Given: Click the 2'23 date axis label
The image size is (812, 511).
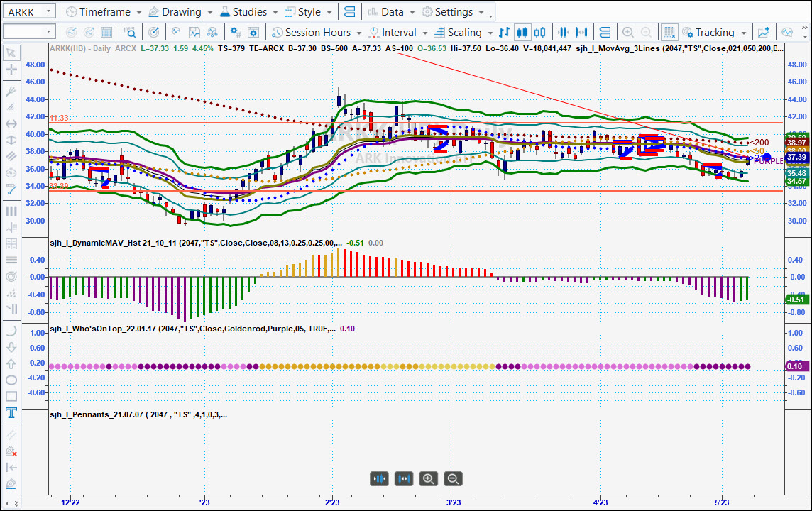Looking at the screenshot, I should pyautogui.click(x=332, y=502).
